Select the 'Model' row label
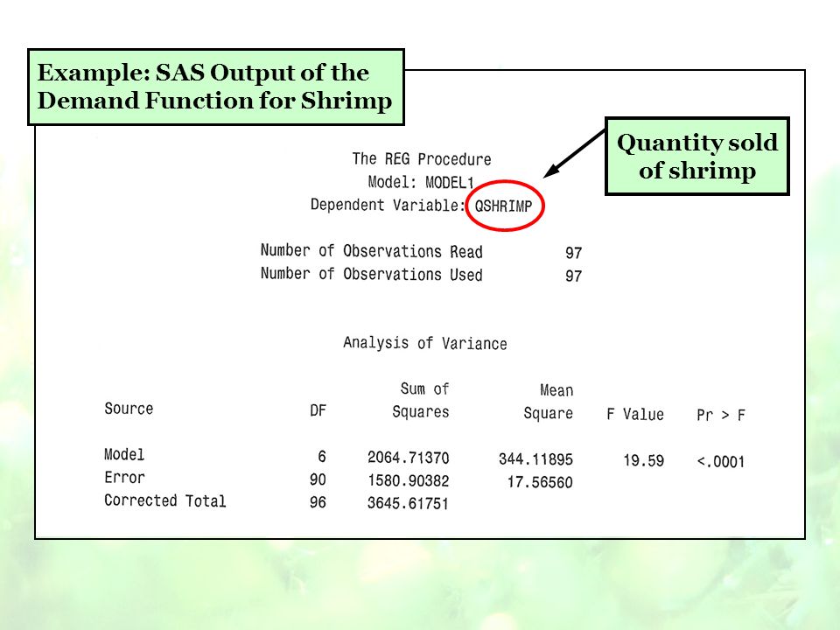 click(x=124, y=455)
